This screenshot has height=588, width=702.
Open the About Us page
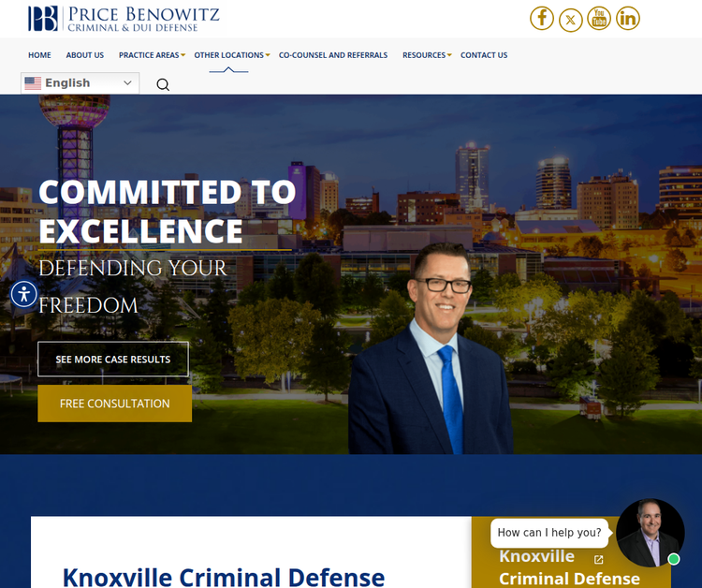pos(84,55)
